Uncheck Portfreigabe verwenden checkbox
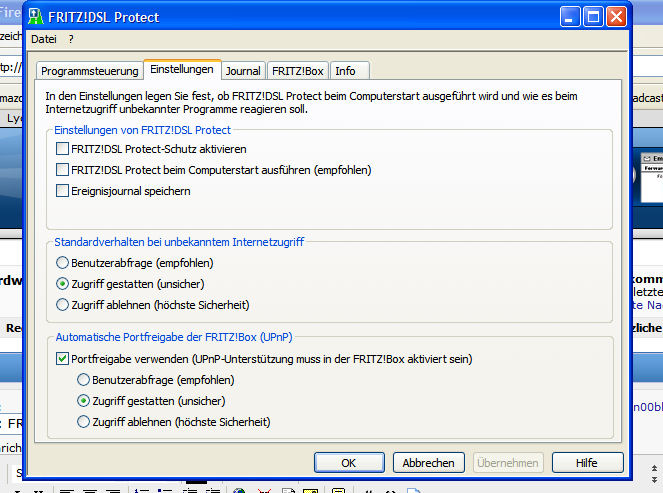663x493 pixels. click(62, 359)
